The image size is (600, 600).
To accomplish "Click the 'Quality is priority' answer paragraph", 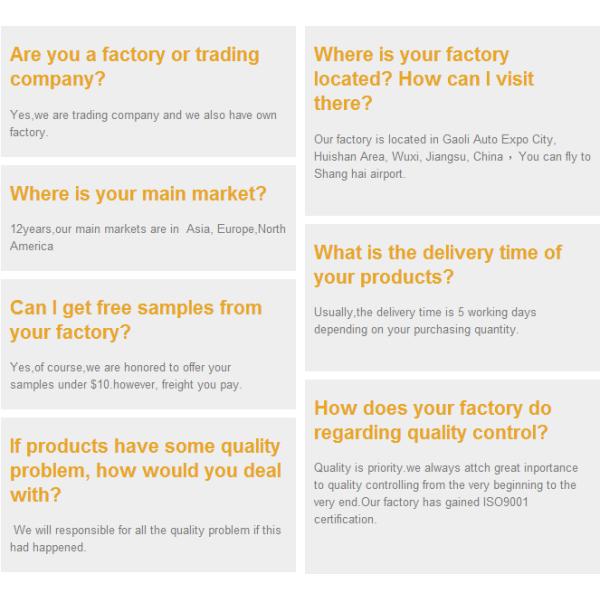I will (444, 493).
